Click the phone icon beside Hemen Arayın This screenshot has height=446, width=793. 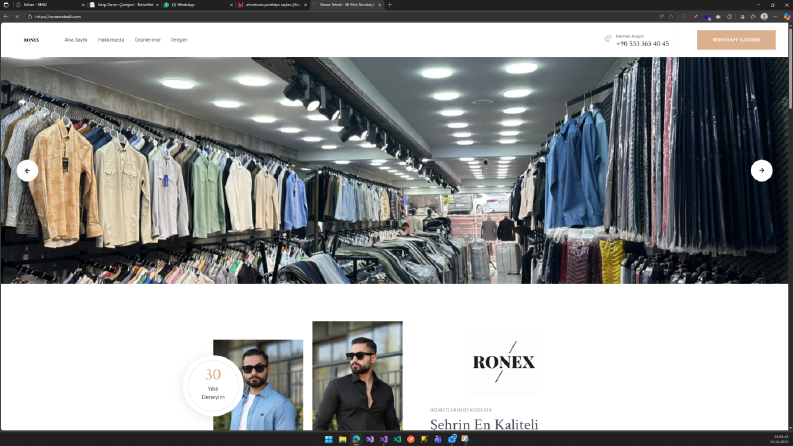point(607,39)
